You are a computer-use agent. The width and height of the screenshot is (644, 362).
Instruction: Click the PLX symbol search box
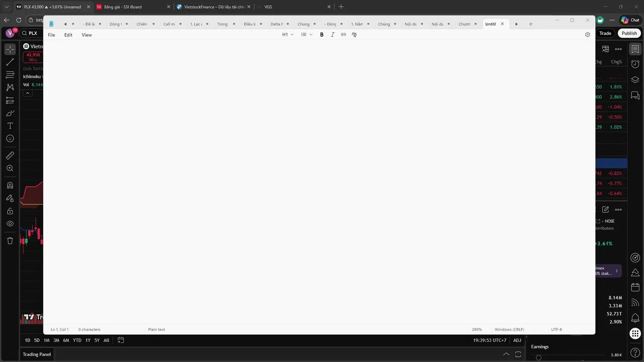click(x=30, y=33)
